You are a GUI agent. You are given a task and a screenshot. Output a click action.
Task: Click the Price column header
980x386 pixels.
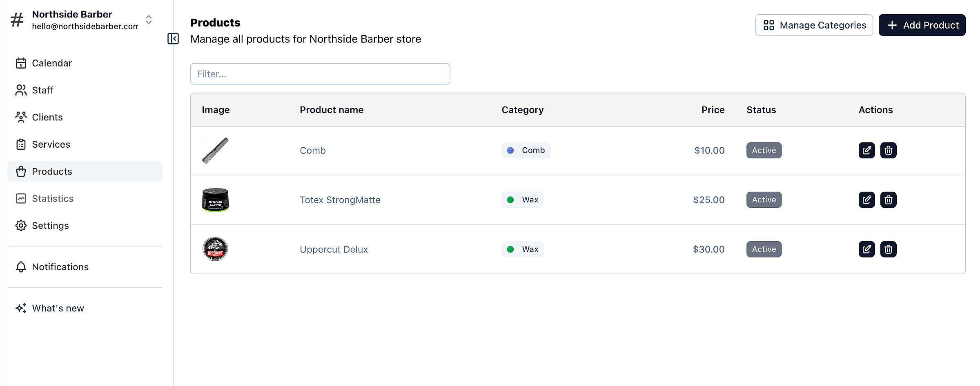pyautogui.click(x=713, y=110)
